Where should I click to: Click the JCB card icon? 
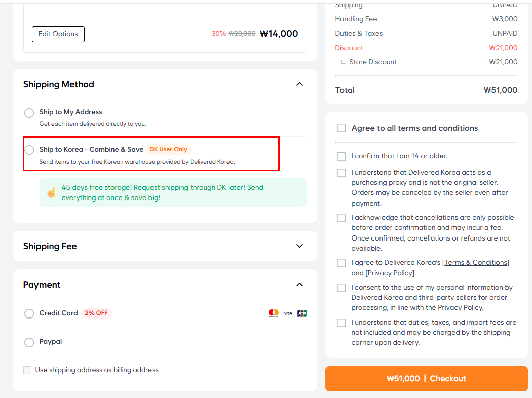302,313
